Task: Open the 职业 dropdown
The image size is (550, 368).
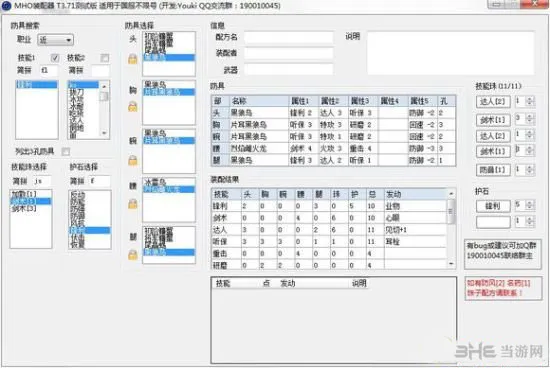Action: click(x=55, y=40)
